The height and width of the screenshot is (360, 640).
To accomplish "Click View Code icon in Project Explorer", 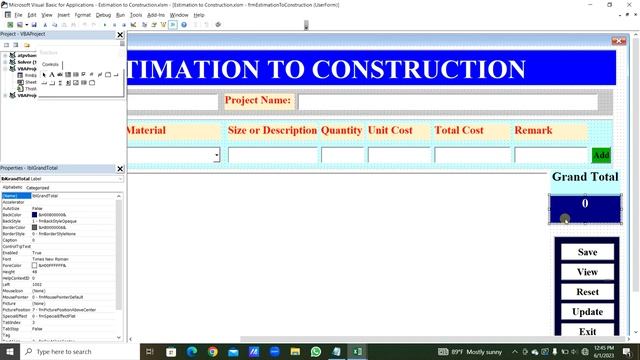I will click(x=7, y=45).
